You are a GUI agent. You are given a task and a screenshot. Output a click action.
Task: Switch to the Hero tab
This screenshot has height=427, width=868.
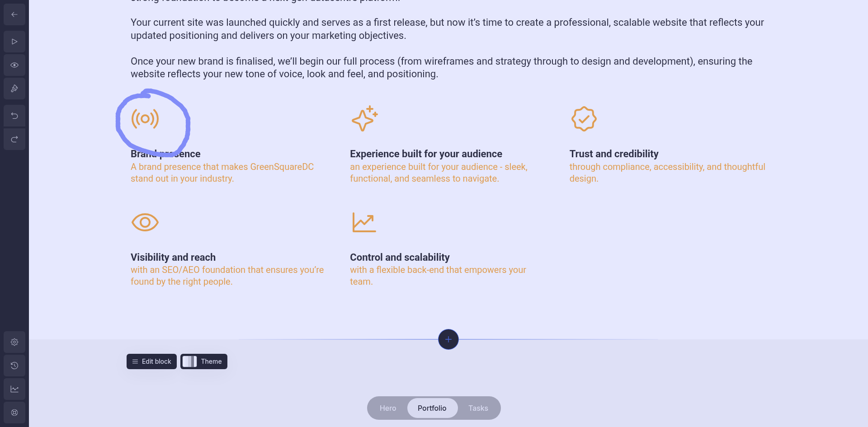pos(388,408)
